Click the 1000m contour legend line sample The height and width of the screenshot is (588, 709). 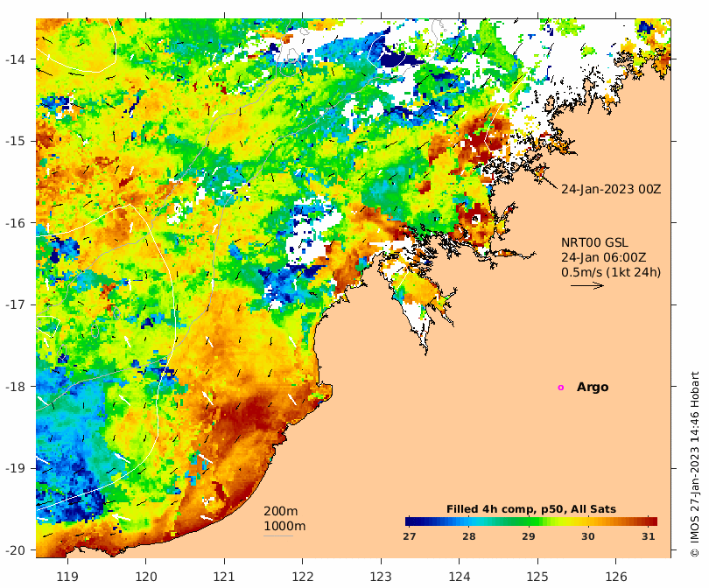(278, 536)
